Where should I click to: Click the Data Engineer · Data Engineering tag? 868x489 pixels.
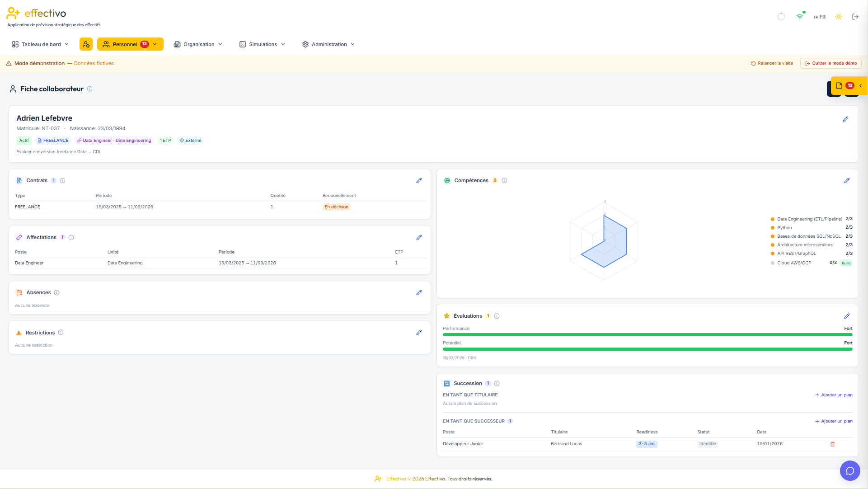(x=114, y=141)
